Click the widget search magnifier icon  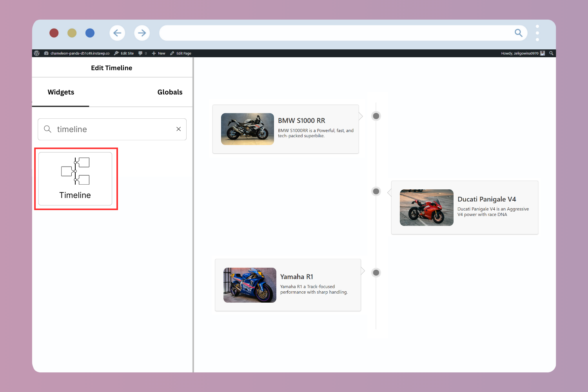(47, 129)
